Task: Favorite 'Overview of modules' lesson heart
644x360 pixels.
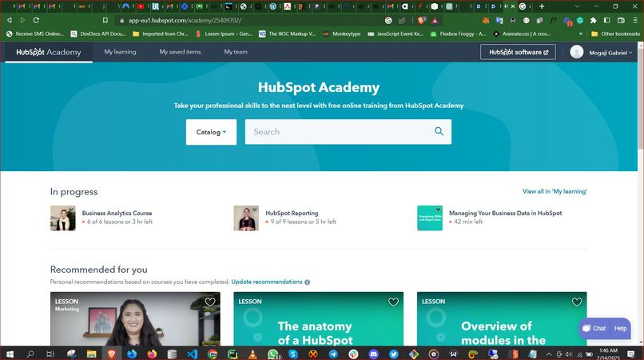Action: click(x=577, y=302)
